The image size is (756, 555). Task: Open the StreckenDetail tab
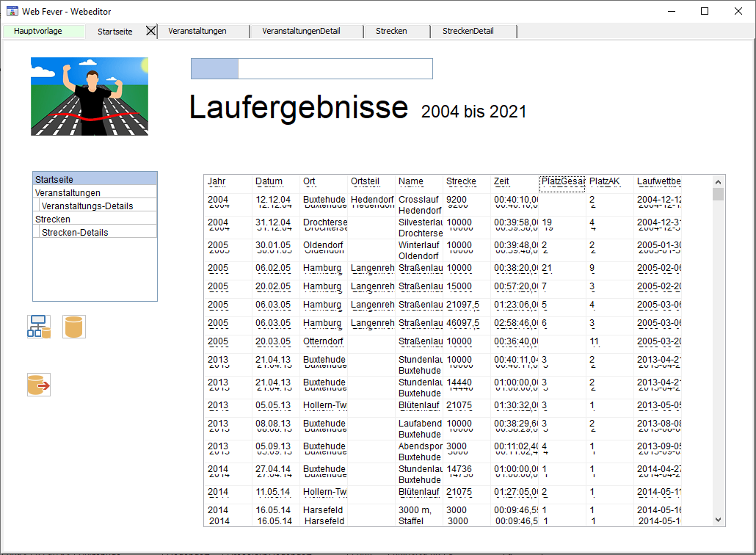tap(468, 31)
